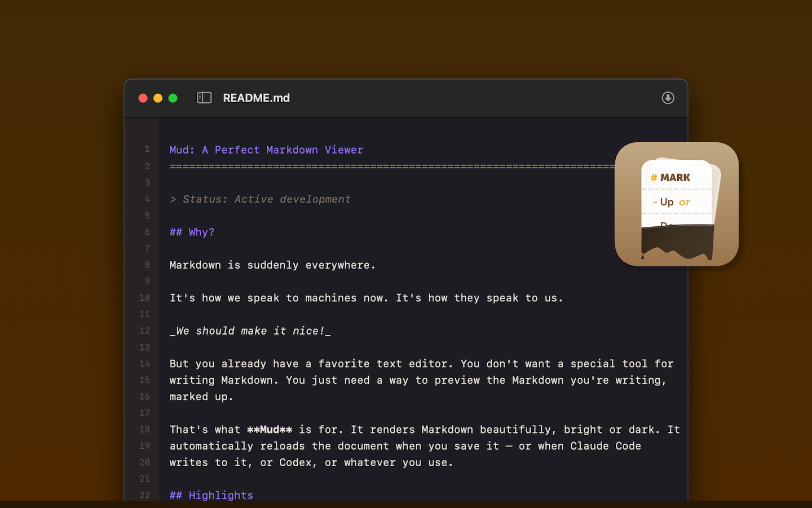Click the Mud app icon
The width and height of the screenshot is (812, 508).
[x=676, y=204]
